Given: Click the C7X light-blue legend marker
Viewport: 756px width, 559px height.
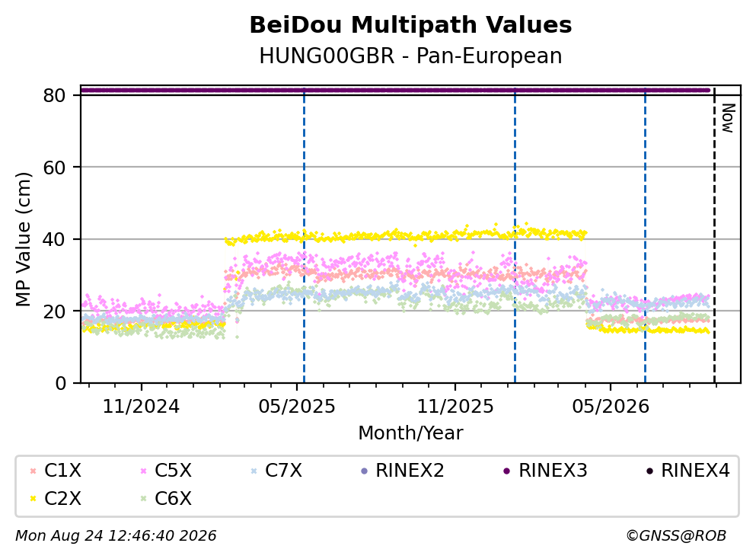Looking at the screenshot, I should pos(254,471).
